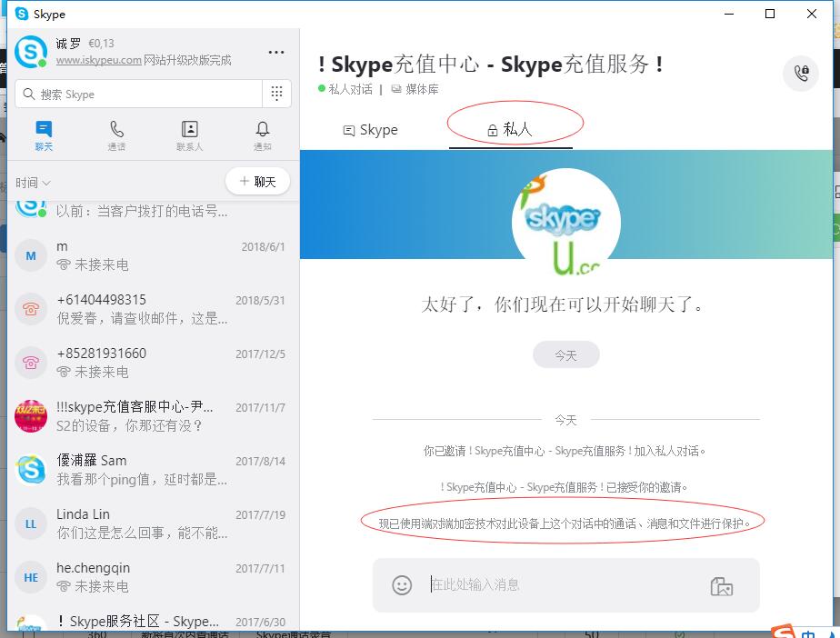Switch to the 私人 private tab
Viewport: 840px width, 638px height.
pyautogui.click(x=510, y=129)
